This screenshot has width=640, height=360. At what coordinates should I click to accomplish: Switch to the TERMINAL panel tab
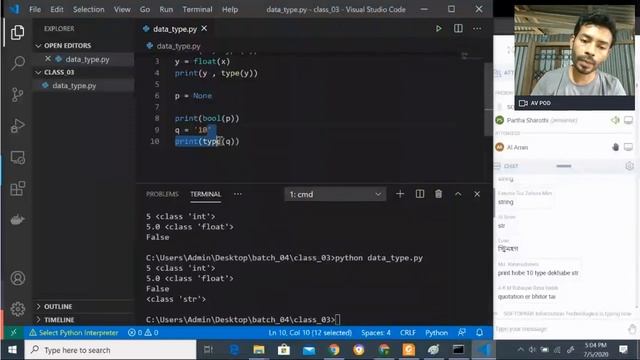click(205, 194)
